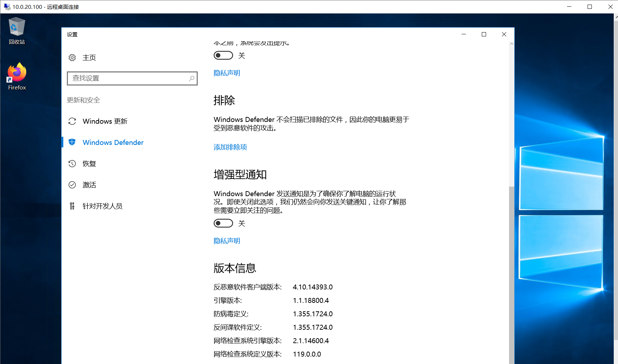Viewport: 618px width, 364px height.
Task: Click the gear icon next to 主页
Action: (72, 58)
